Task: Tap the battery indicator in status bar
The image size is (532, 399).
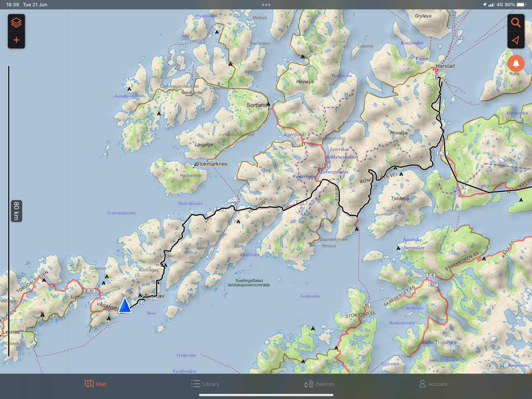Action: click(521, 5)
